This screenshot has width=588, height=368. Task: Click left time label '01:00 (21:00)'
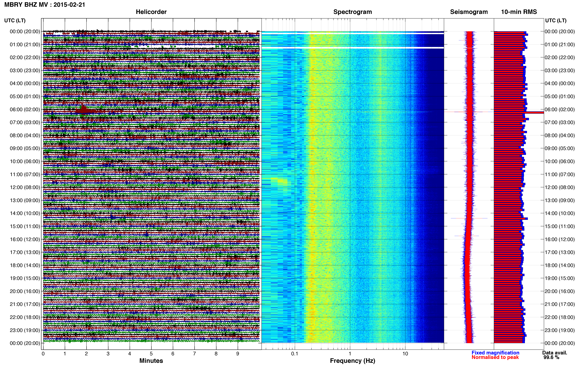point(25,44)
